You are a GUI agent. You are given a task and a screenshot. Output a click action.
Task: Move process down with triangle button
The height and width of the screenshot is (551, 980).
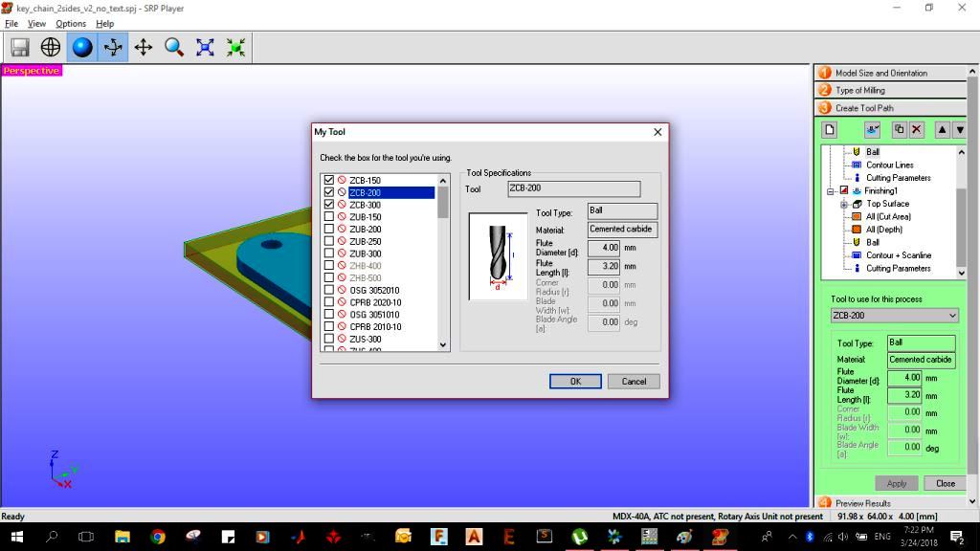(x=960, y=130)
